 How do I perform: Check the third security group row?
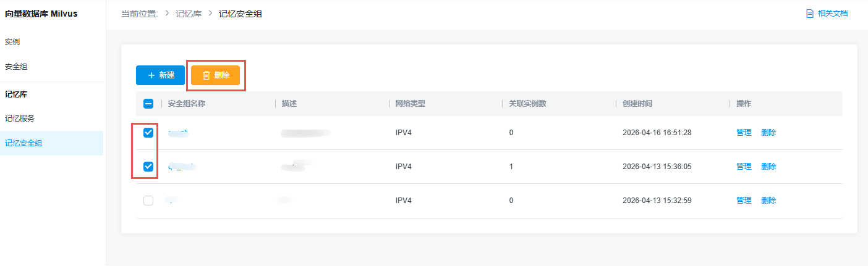pos(148,201)
